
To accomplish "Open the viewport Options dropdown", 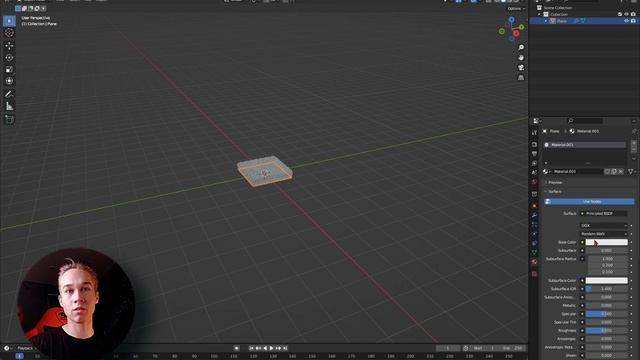I will pyautogui.click(x=516, y=9).
